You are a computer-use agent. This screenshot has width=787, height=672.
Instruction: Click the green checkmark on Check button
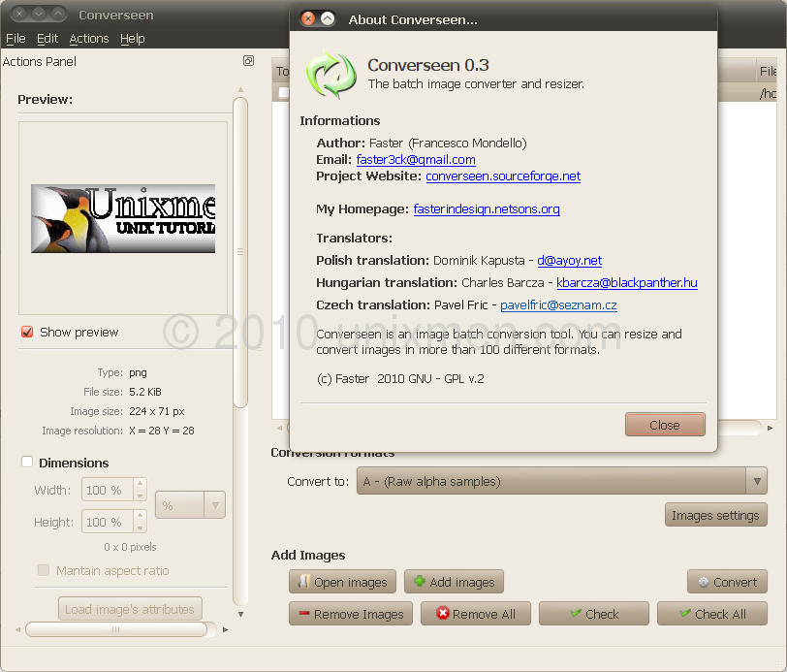576,613
